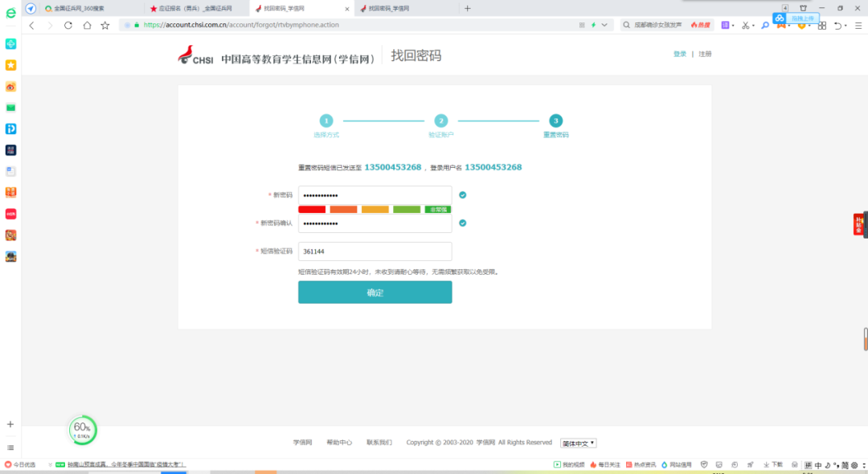
Task: Click the red password strength bar segment
Action: [312, 210]
